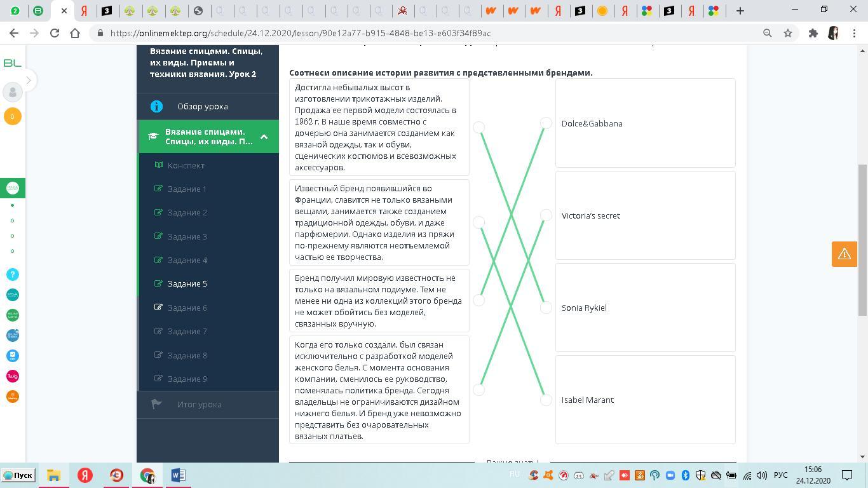Image resolution: width=868 pixels, height=488 pixels.
Task: Select connector dot for the 1962 knitwear description
Action: (479, 127)
